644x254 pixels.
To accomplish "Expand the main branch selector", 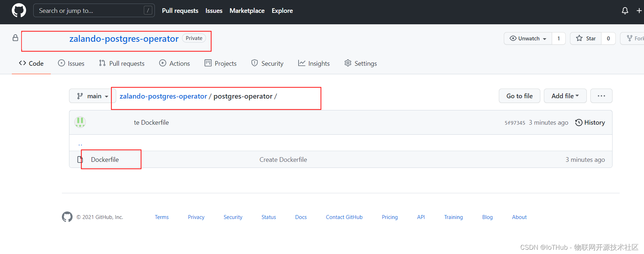I will pyautogui.click(x=92, y=96).
